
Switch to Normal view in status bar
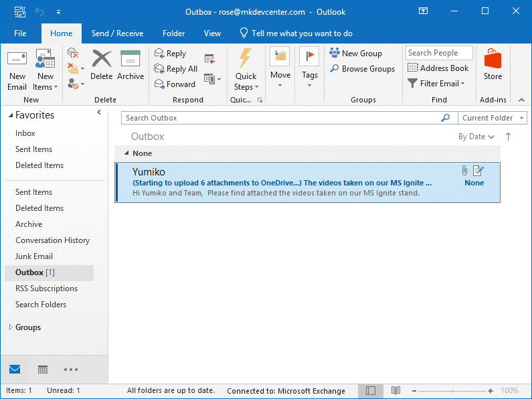(x=371, y=390)
